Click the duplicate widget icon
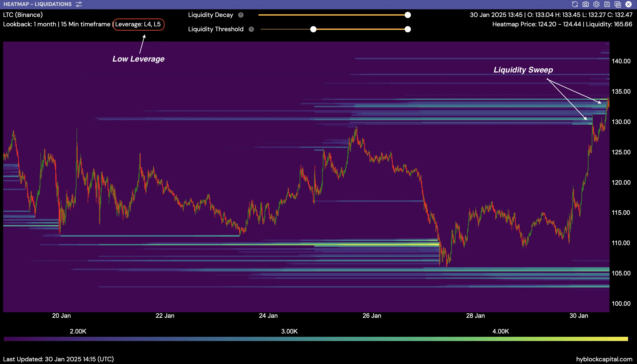The width and height of the screenshot is (637, 364). pos(618,4)
